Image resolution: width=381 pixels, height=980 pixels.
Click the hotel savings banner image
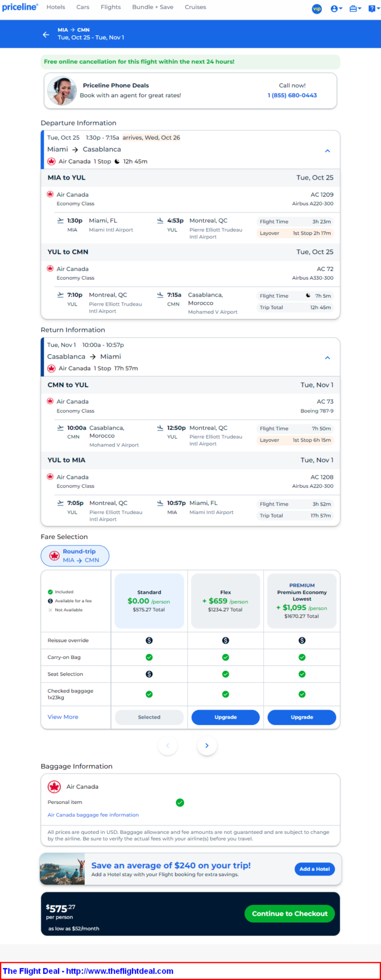63,869
